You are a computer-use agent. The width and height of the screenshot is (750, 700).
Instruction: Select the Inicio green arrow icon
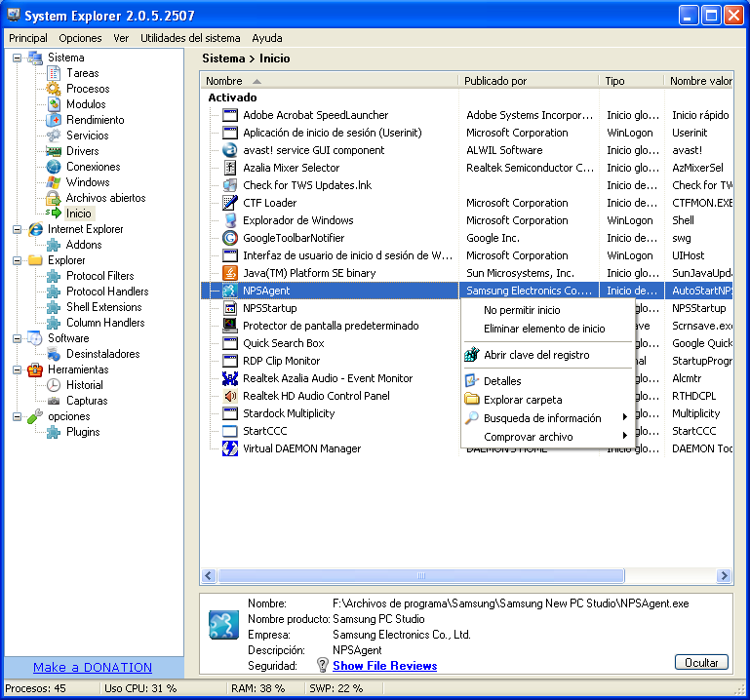point(54,214)
